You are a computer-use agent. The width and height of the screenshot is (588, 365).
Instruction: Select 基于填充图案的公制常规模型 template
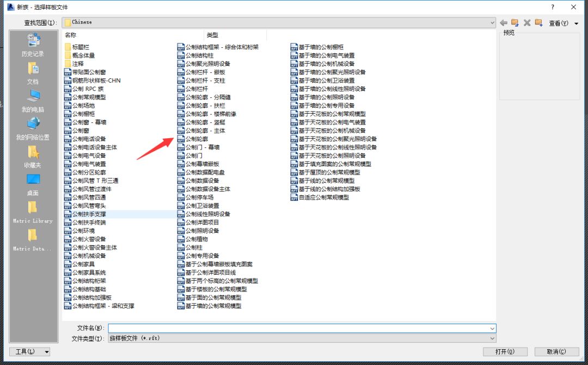(331, 164)
